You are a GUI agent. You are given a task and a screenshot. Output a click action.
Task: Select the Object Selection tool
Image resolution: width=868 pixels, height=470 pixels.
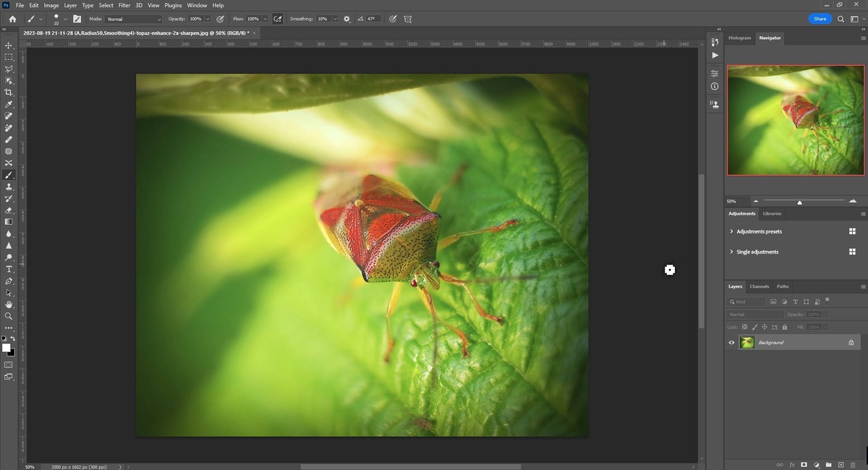pos(9,80)
